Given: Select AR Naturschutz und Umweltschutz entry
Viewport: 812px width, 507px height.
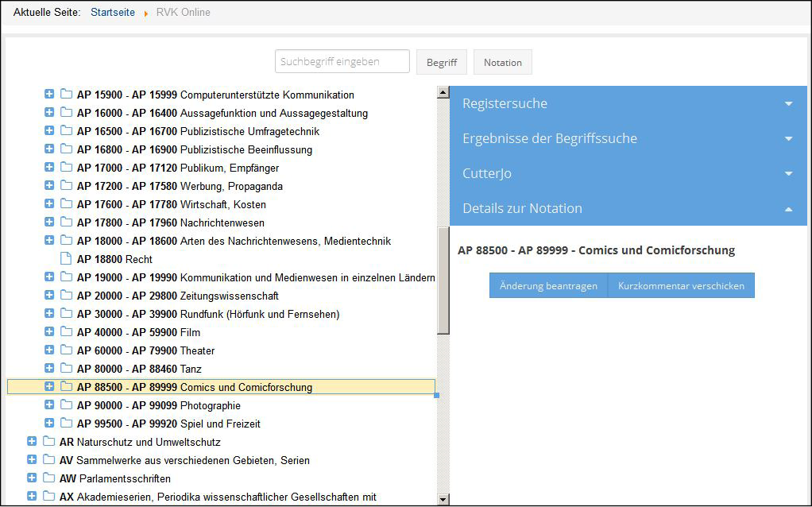Looking at the screenshot, I should pos(140,443).
